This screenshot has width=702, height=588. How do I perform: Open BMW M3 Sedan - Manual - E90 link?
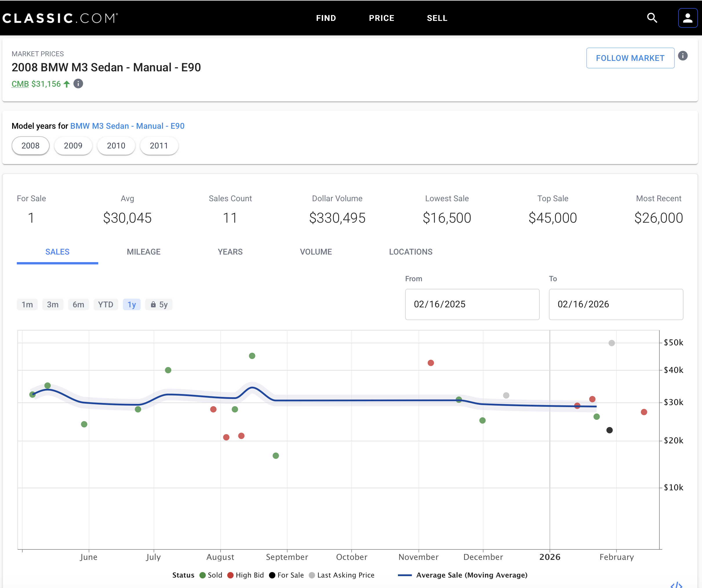127,126
